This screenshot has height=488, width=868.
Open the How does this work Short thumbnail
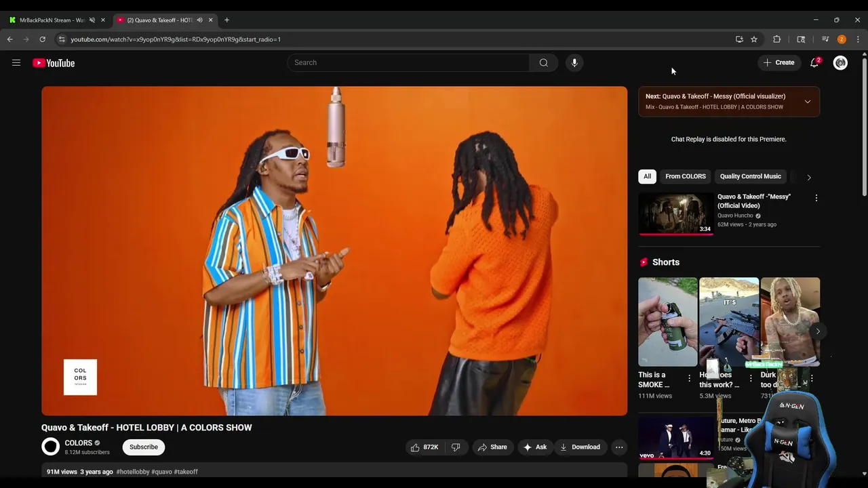(x=729, y=322)
